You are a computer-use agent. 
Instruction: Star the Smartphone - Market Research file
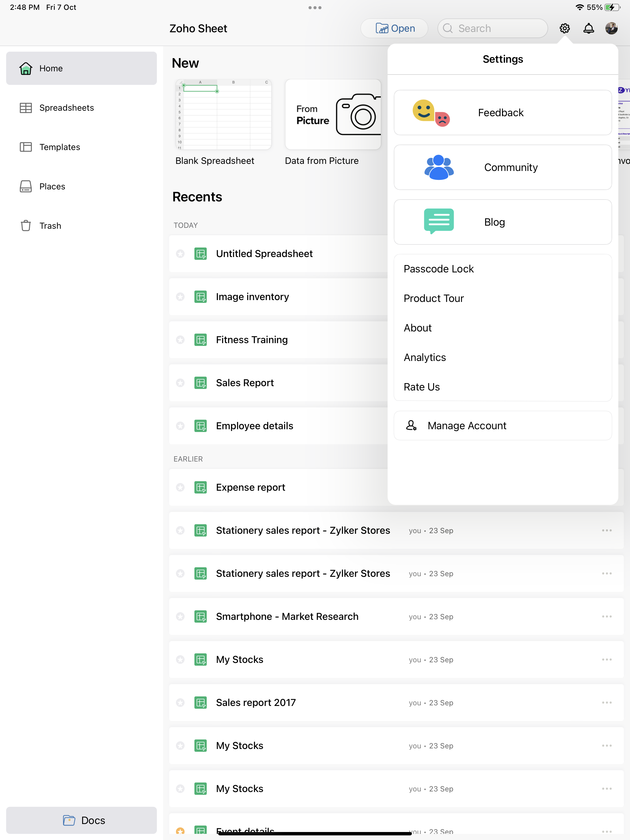pyautogui.click(x=180, y=617)
